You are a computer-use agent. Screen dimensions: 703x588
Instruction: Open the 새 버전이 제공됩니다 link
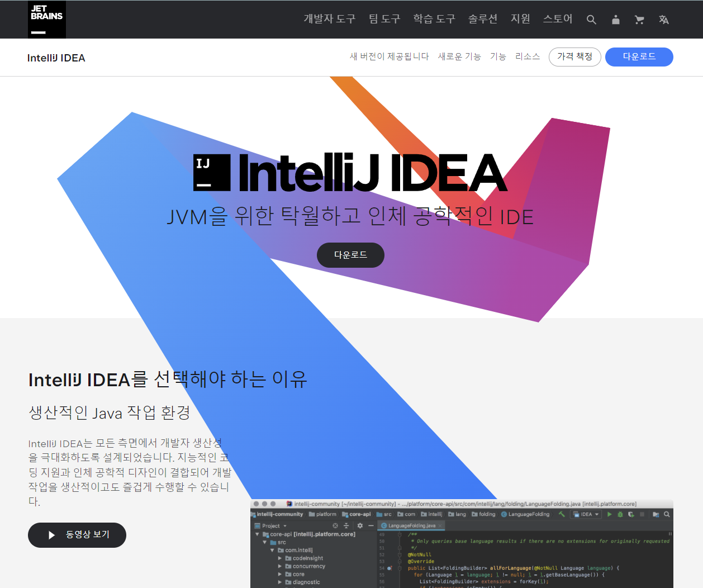389,56
